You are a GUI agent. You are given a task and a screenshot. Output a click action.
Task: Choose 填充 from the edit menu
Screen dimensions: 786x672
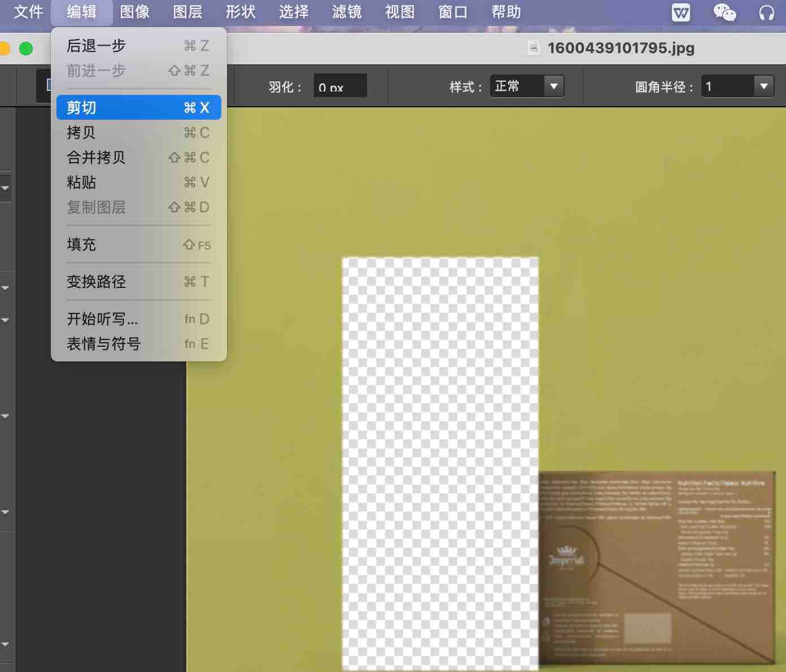pyautogui.click(x=138, y=245)
